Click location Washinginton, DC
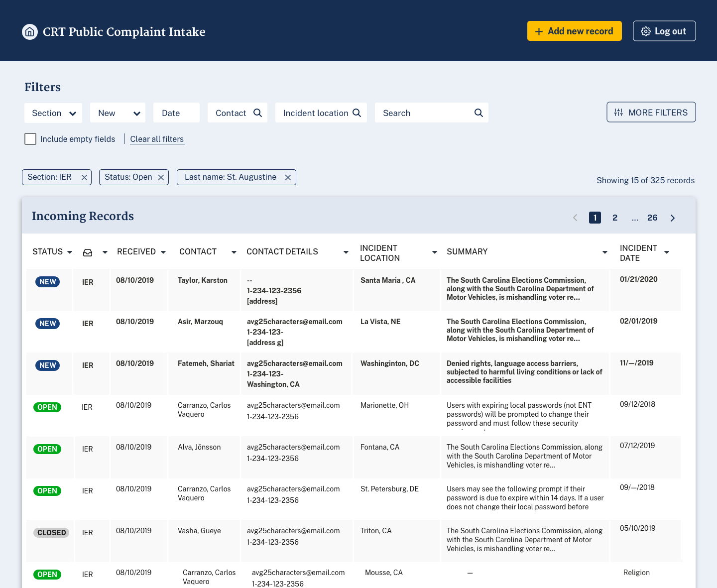717x588 pixels. (x=390, y=363)
